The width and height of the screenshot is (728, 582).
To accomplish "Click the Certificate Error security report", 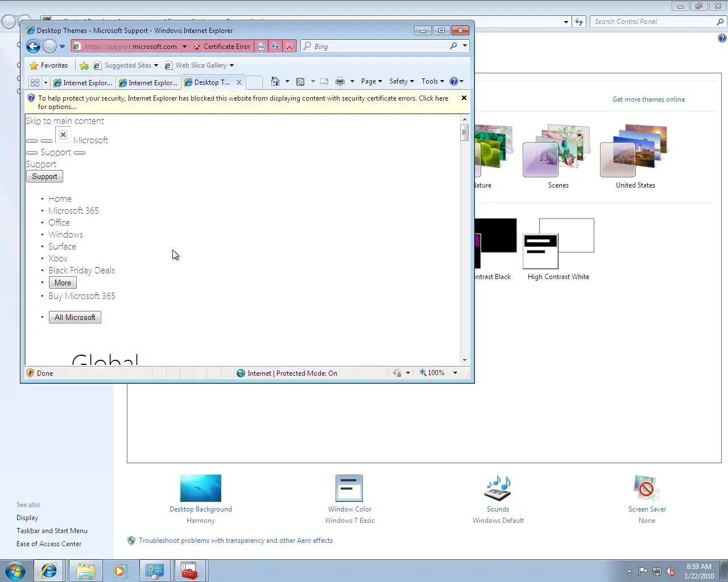I will [x=222, y=47].
